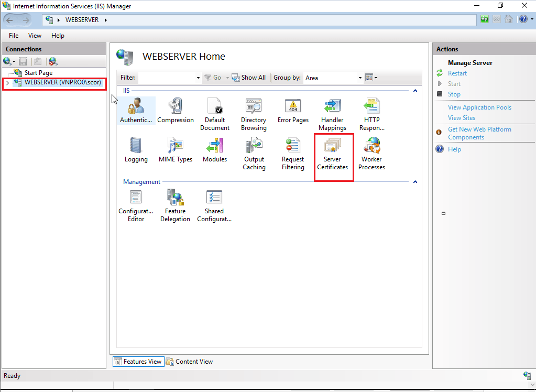Click the Up One Level folder icon in Connections toolbar

[38, 61]
